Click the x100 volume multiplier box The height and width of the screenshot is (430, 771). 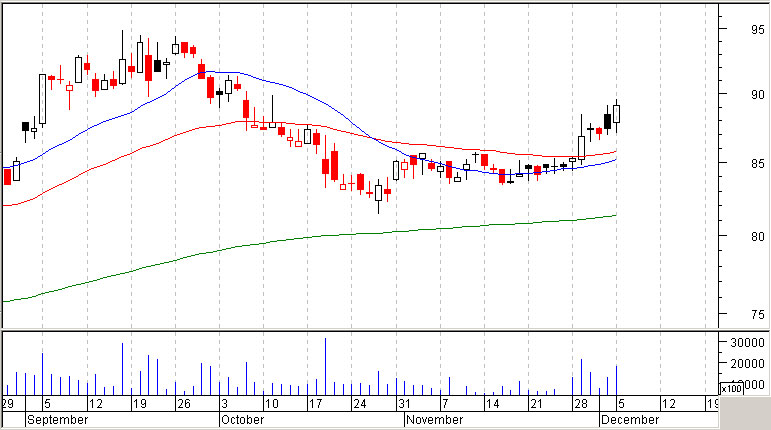(731, 389)
